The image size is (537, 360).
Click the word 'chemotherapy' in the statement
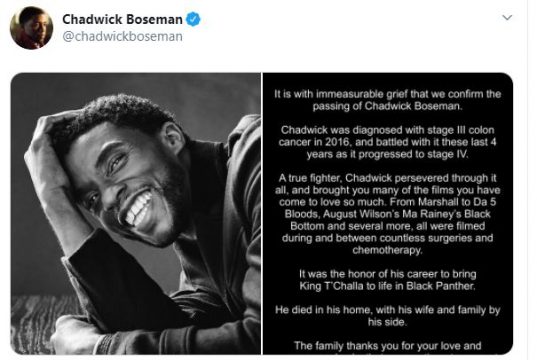387,250
